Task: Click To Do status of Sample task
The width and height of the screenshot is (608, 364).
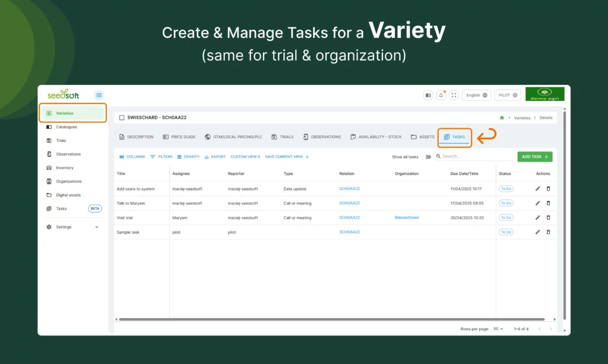Action: tap(506, 232)
